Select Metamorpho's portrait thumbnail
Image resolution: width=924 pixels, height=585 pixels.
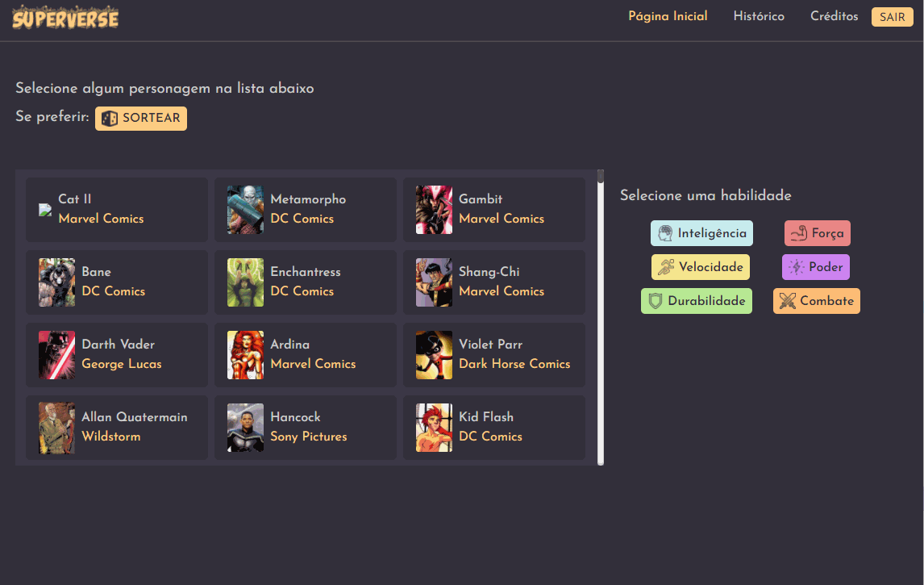coord(245,210)
